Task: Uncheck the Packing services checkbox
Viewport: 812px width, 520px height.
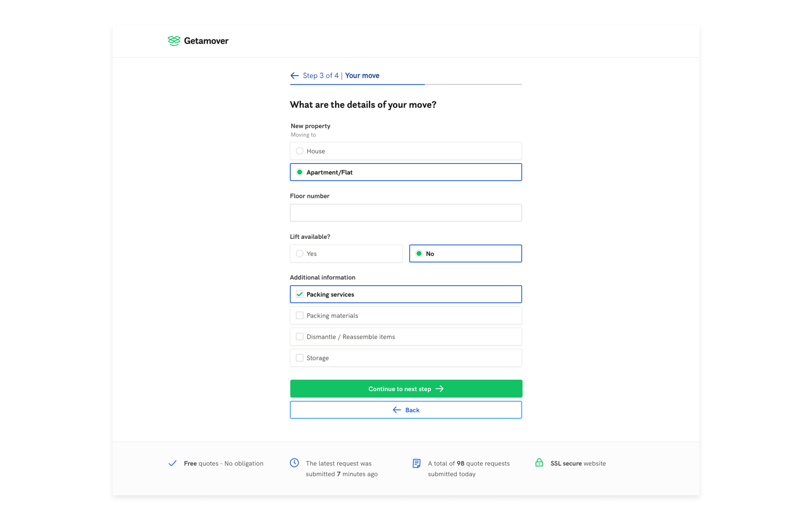Action: click(x=406, y=295)
